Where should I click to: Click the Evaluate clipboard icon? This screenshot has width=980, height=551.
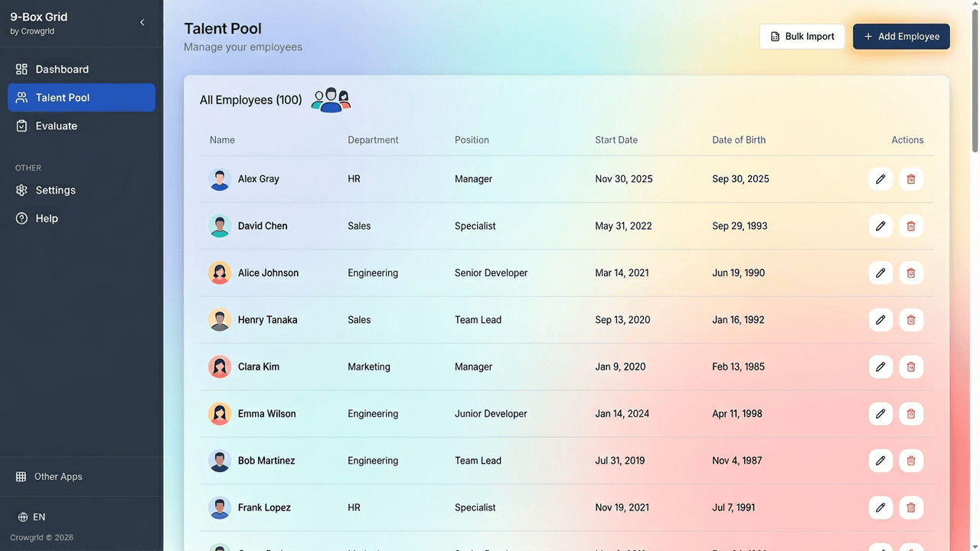(22, 126)
